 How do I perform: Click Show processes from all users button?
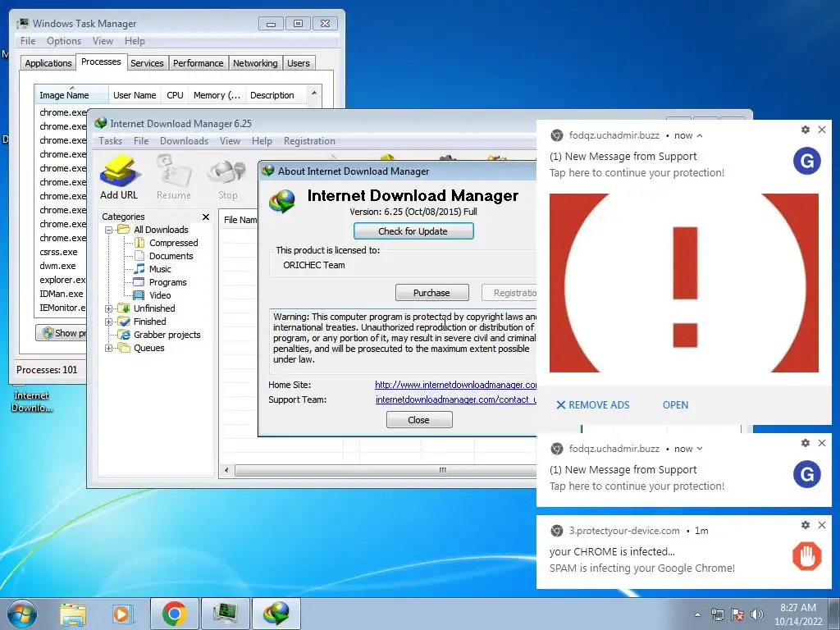[62, 333]
